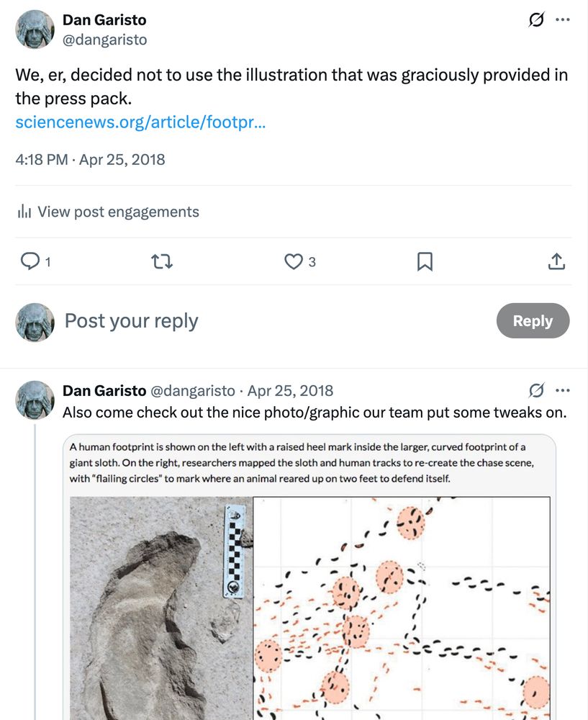Click the @dangaristo handle
The image size is (588, 720).
pyautogui.click(x=105, y=40)
